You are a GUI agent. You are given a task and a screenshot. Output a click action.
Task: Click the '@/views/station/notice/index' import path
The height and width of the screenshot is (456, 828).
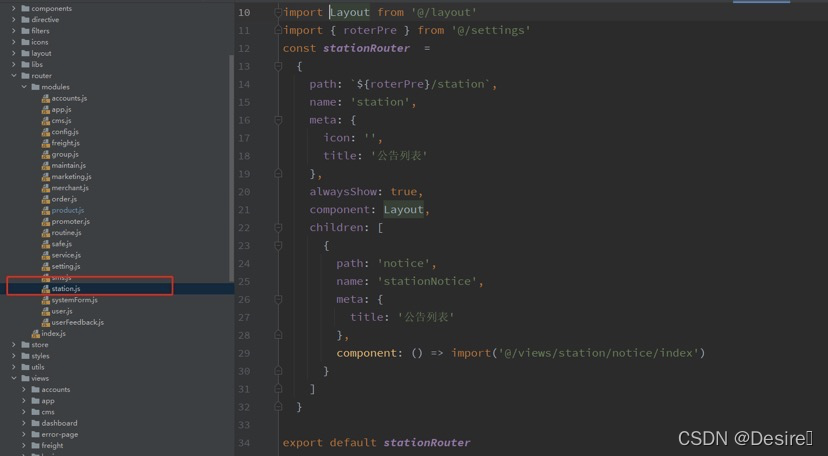[598, 353]
